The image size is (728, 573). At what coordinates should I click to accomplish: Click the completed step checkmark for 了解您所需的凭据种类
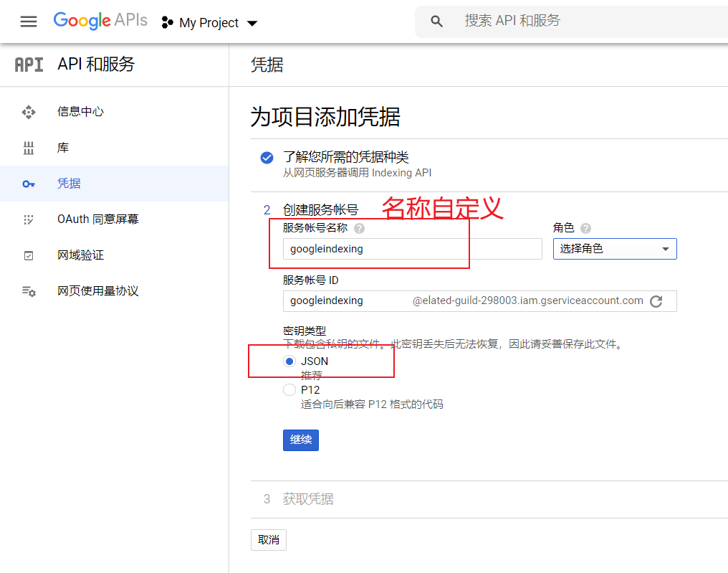tap(267, 158)
